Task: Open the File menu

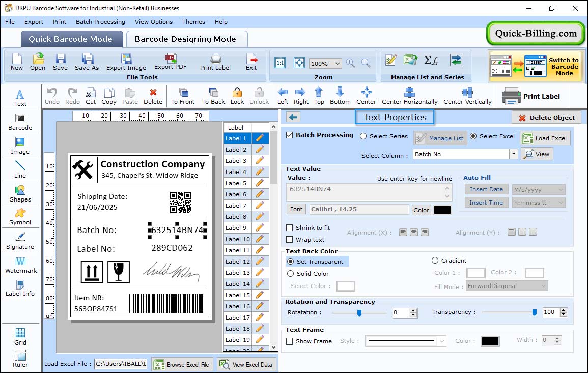Action: (x=10, y=22)
